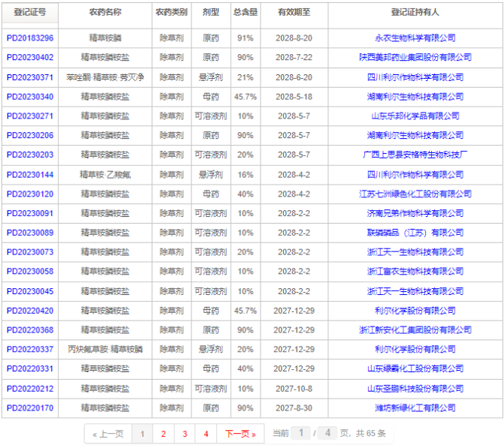
Task: Go to page 2
Action: click(x=163, y=434)
